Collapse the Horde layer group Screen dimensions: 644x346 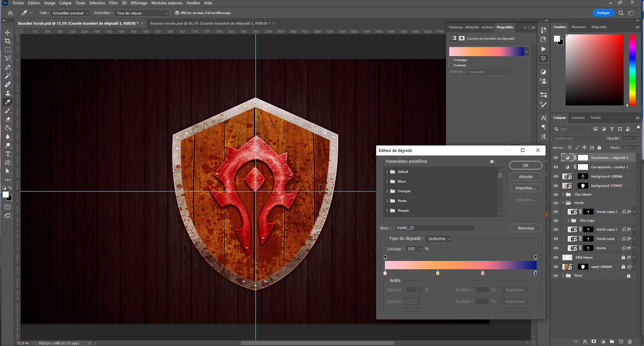click(x=563, y=203)
